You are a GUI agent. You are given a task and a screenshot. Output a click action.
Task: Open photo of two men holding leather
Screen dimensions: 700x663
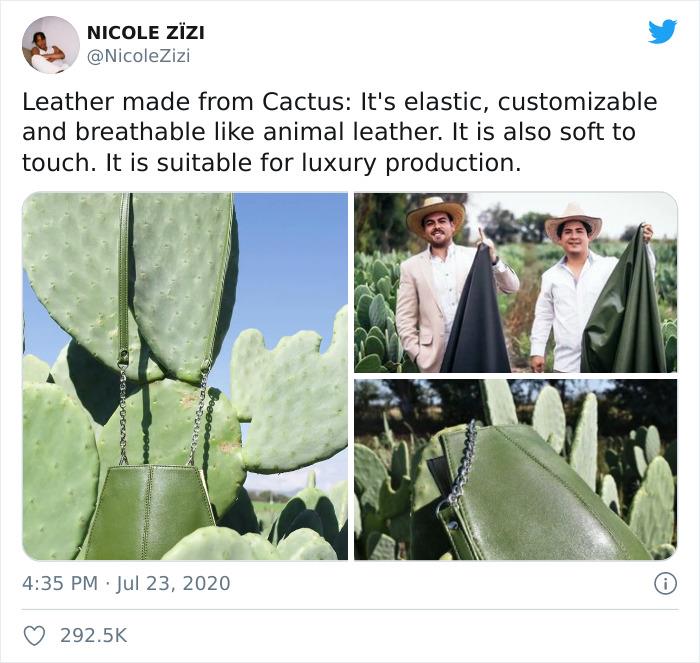pos(516,283)
